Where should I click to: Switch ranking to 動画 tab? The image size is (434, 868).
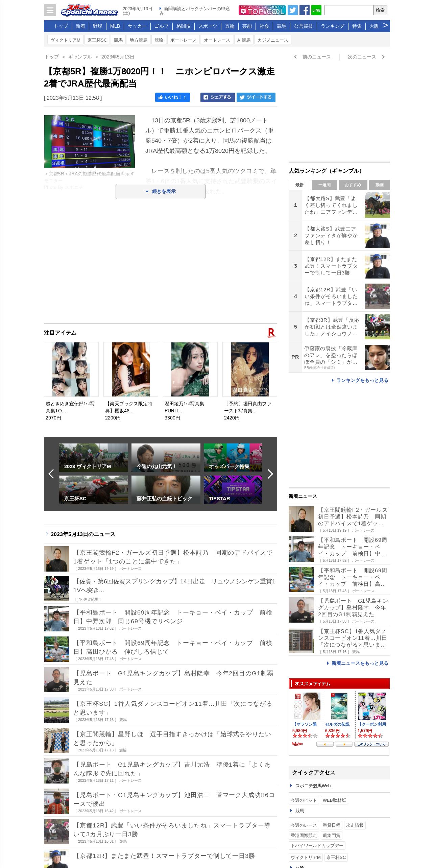tap(380, 185)
